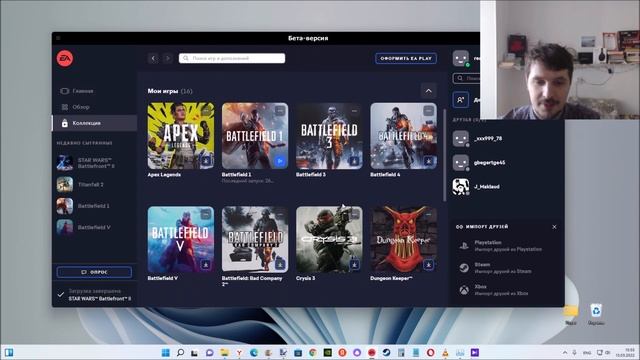Open the Battlefield 3 cover
Screen dimensions: 640x360
coord(329,136)
